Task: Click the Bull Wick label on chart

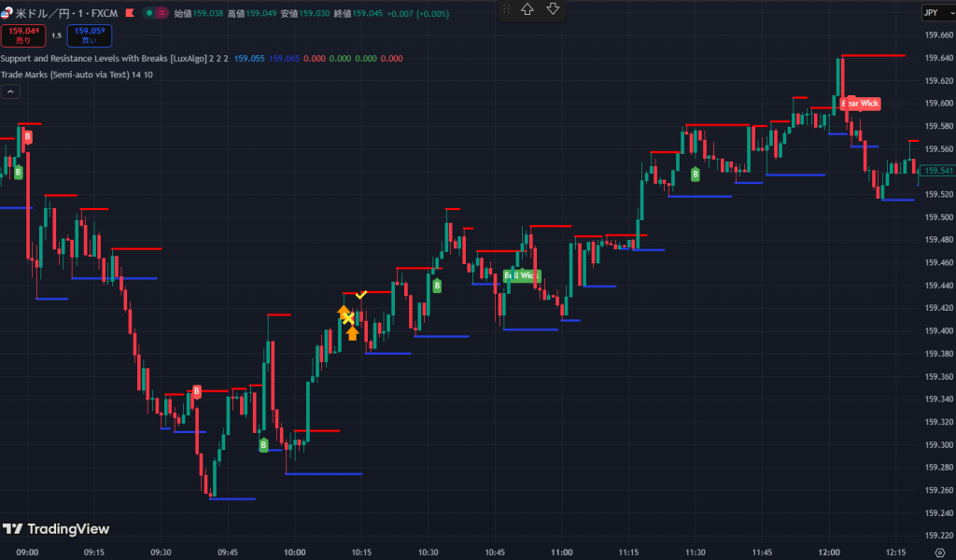Action: click(x=522, y=275)
